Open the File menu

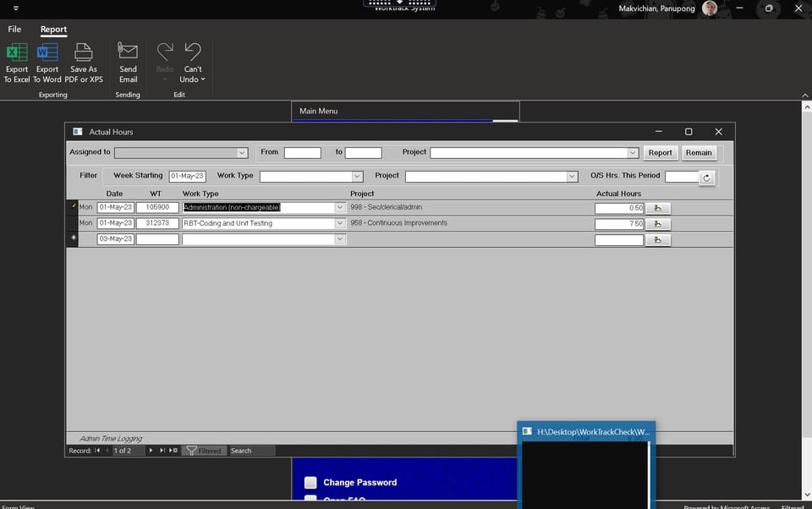pos(14,29)
